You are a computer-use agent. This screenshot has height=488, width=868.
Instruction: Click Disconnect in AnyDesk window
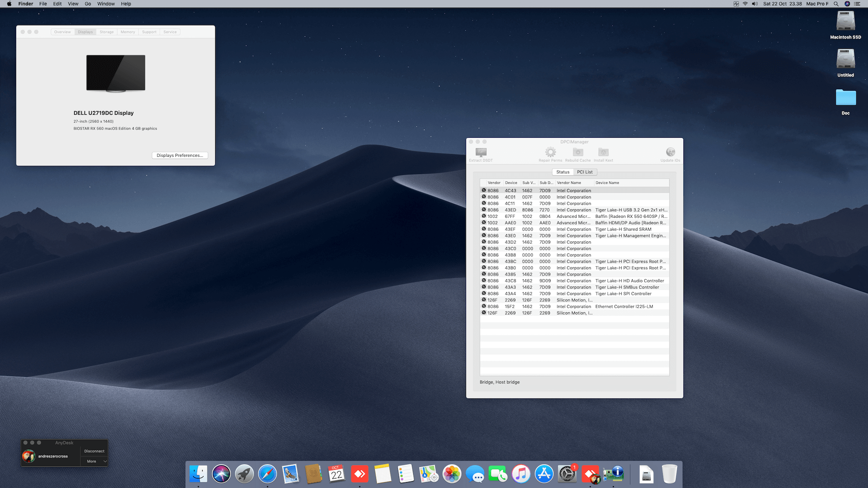pyautogui.click(x=94, y=451)
